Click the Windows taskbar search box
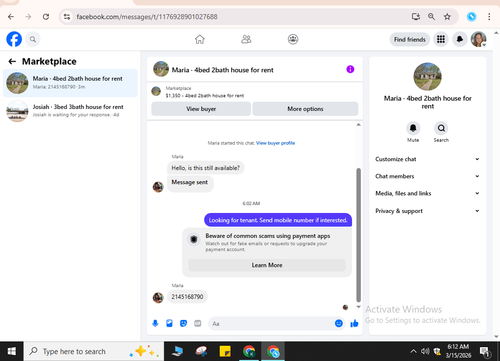The width and height of the screenshot is (500, 361). [x=94, y=351]
